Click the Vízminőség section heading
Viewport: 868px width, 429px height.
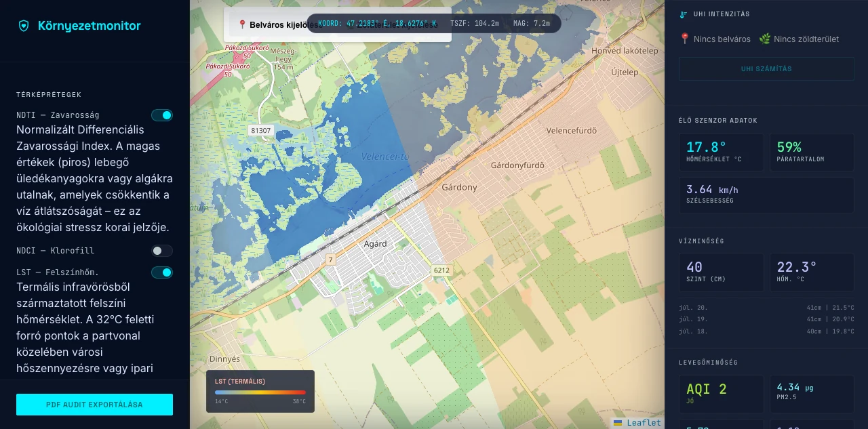pos(702,241)
